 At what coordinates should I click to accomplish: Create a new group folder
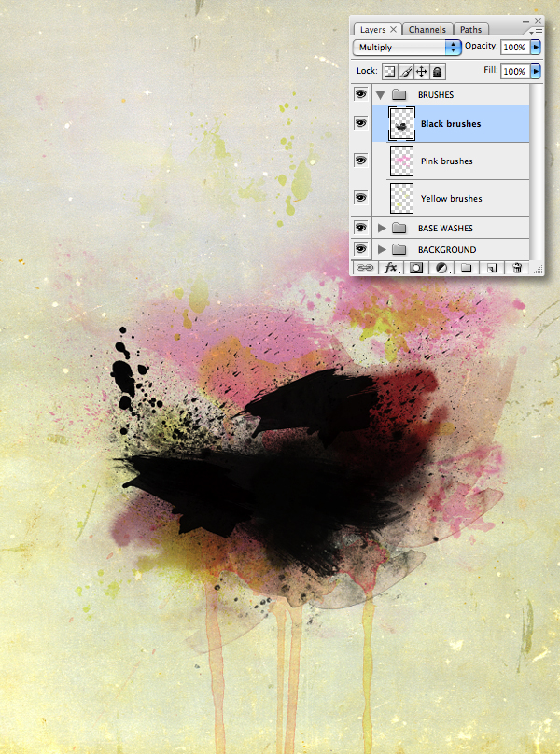coord(466,268)
